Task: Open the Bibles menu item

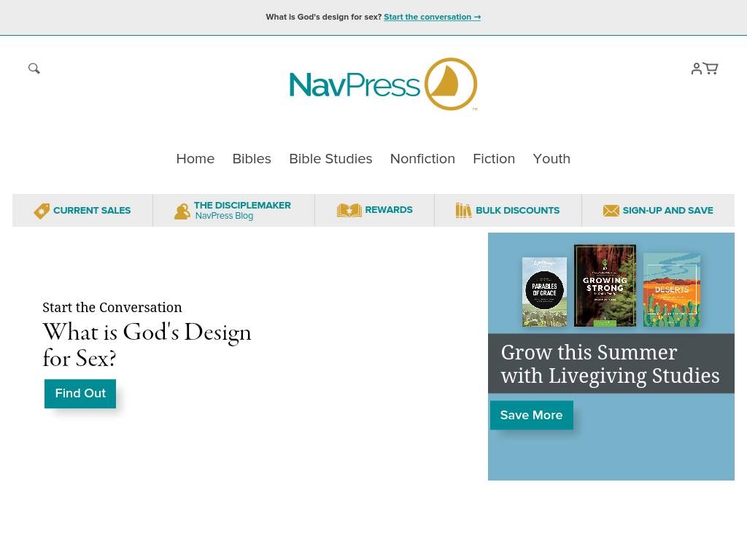Action: pos(252,158)
